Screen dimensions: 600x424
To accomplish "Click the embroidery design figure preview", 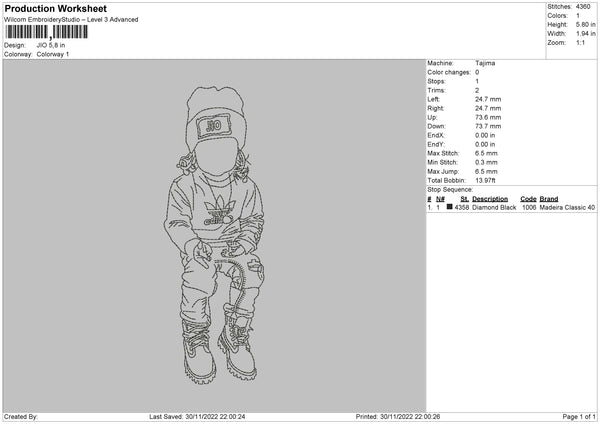I will click(x=214, y=235).
